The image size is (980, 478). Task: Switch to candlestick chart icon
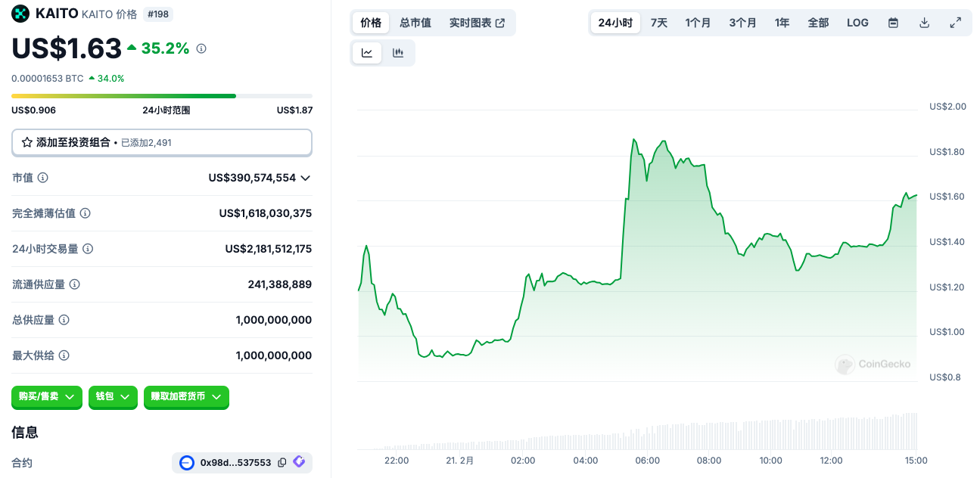tap(398, 53)
